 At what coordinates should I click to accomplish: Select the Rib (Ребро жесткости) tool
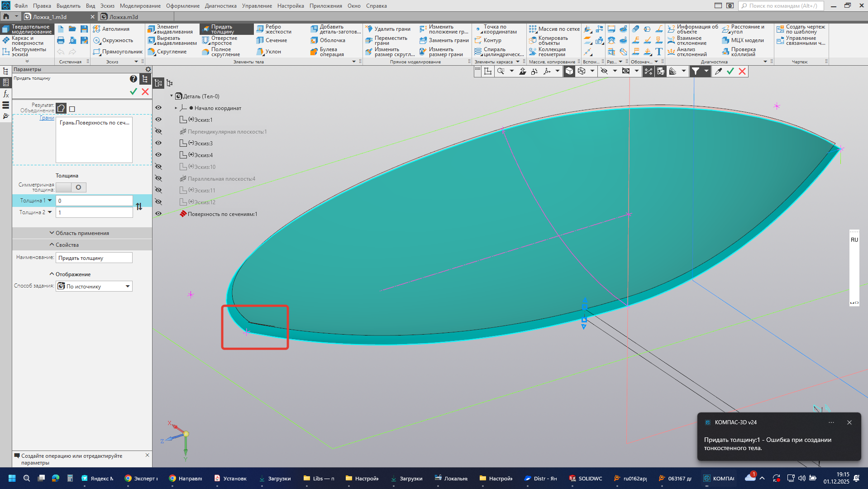273,29
